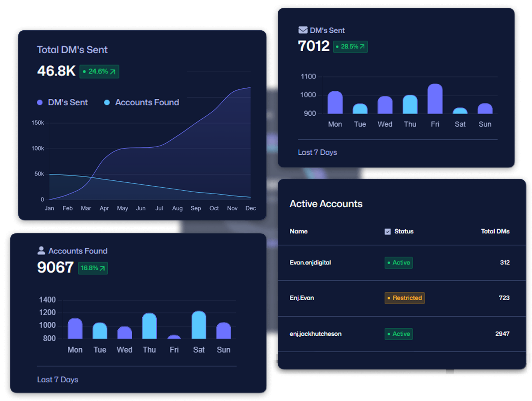Click the Thu bar in DM's Sent chart
Screen dimensions: 532x401
pos(410,104)
